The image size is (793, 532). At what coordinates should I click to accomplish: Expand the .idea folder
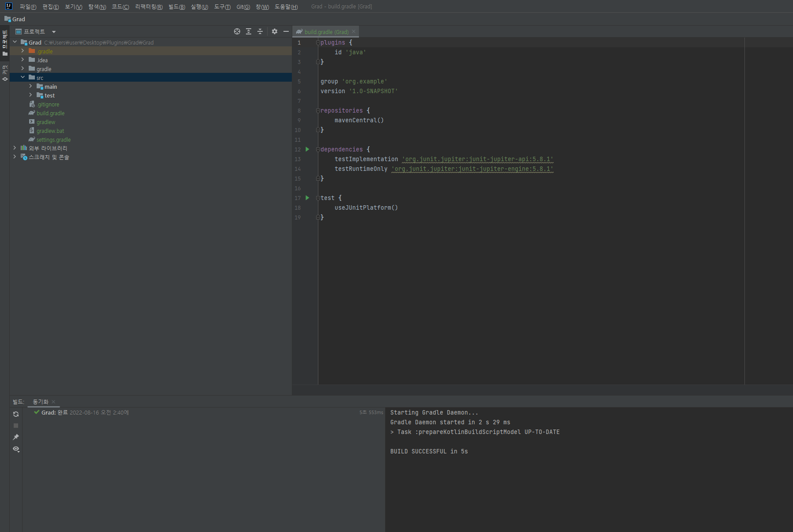coord(23,60)
